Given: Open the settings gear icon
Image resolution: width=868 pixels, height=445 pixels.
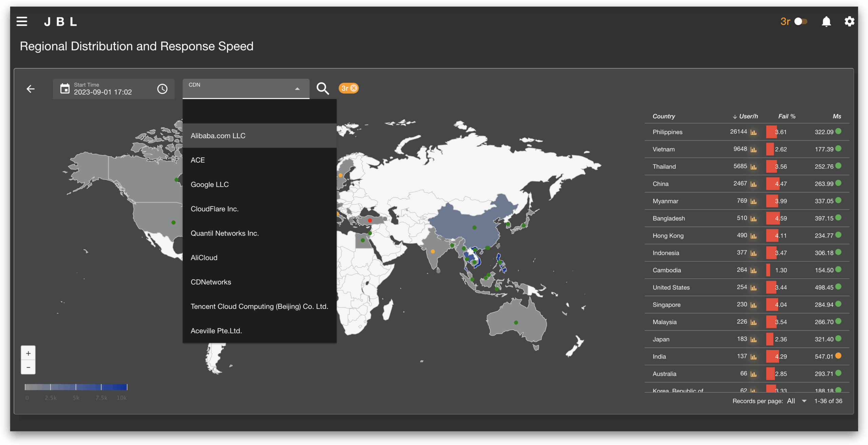Looking at the screenshot, I should pyautogui.click(x=849, y=21).
